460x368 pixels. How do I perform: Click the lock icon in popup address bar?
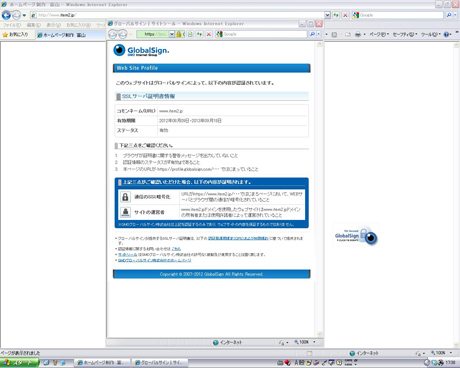[179, 34]
